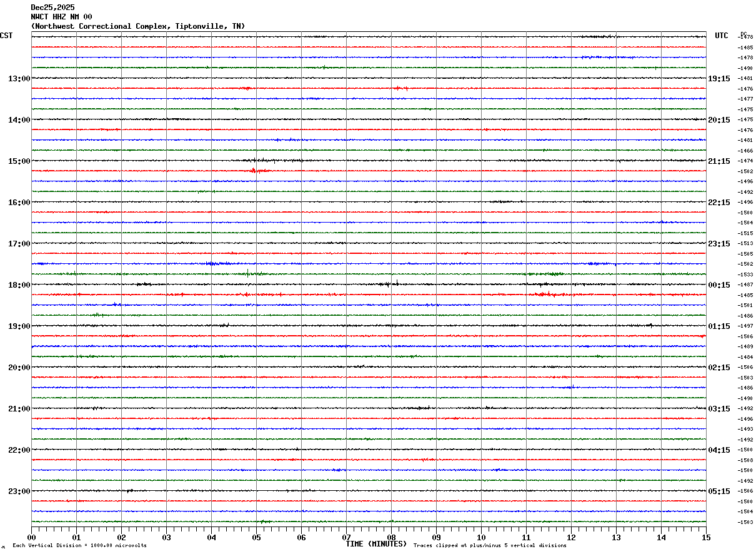The height and width of the screenshot is (554, 756).
Task: Click the 11 minute tick label
Action: (526, 537)
